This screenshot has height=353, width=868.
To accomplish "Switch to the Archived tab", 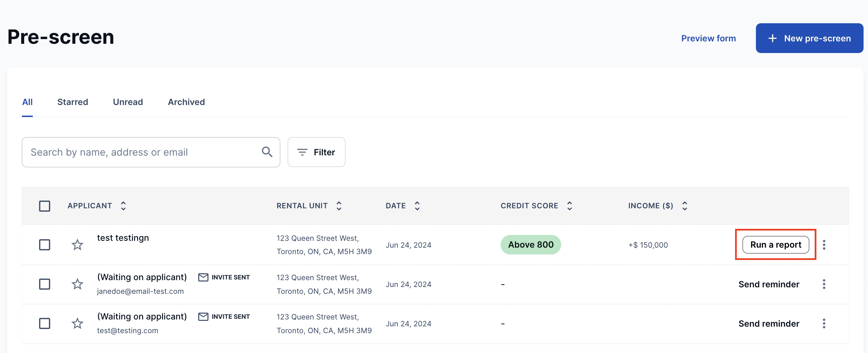I will pos(186,102).
